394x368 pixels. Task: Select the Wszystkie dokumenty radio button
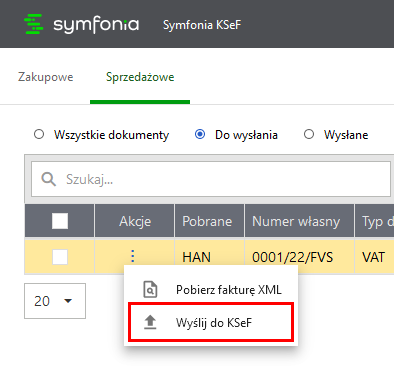coord(39,134)
